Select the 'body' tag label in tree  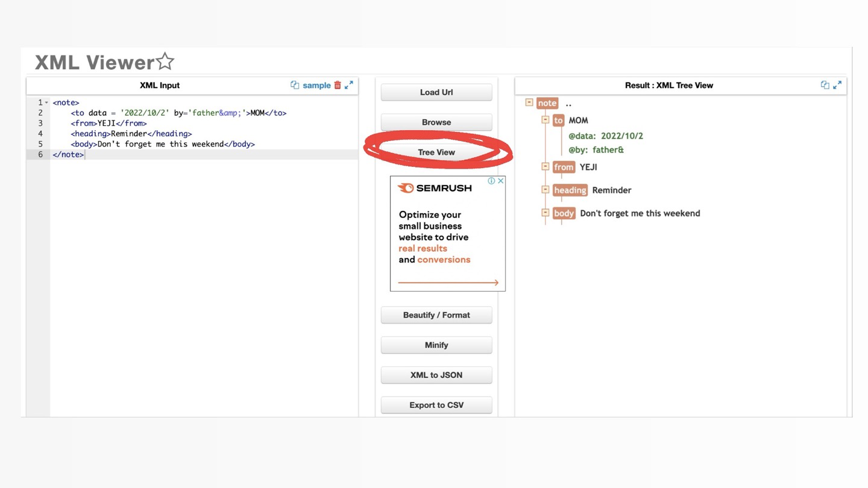tap(564, 213)
